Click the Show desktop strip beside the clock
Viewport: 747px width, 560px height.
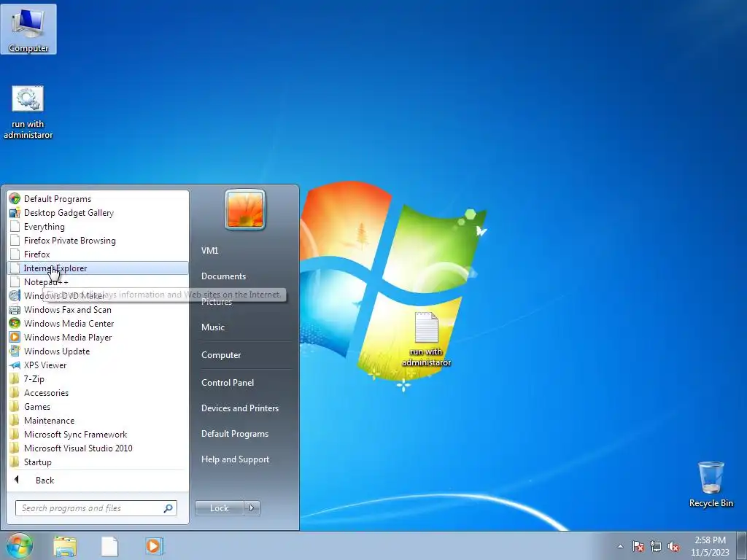[741, 546]
